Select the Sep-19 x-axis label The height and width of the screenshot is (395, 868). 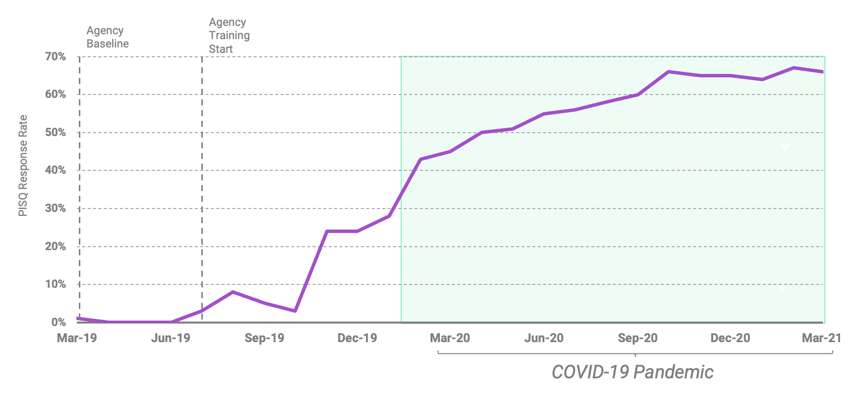tap(264, 338)
